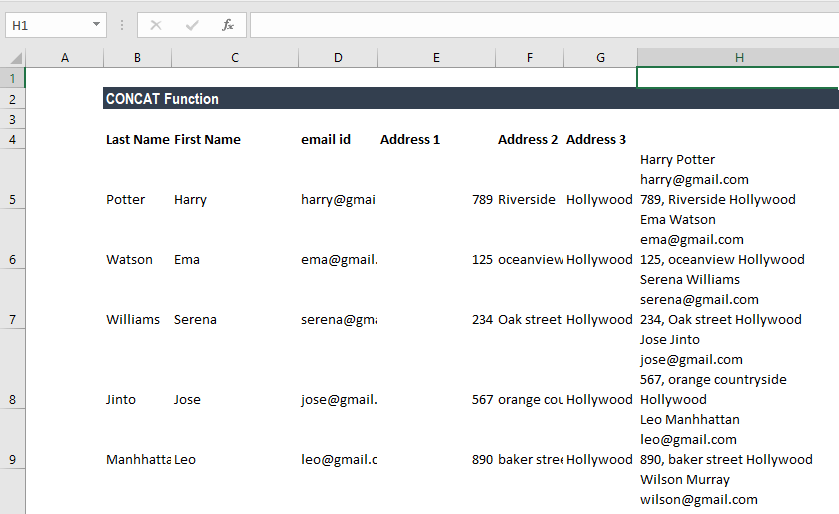Select the combined Harry Potter address cell
This screenshot has width=839, height=514.
coord(738,180)
